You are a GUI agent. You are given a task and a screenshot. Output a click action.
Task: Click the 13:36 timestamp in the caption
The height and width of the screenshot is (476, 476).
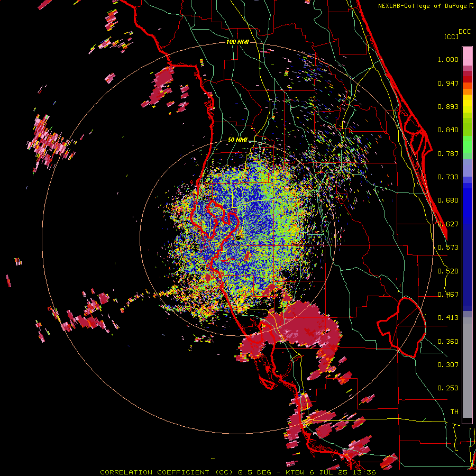coord(365,472)
